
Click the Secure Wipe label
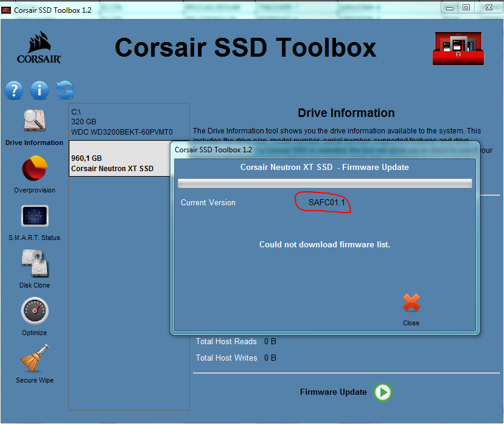(x=35, y=380)
